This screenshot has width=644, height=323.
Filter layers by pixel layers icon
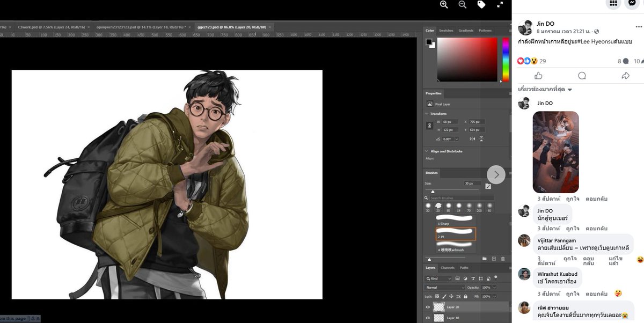pyautogui.click(x=457, y=278)
